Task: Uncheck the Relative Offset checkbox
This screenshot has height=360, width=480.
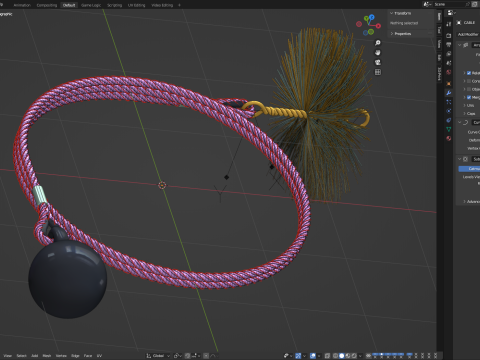Action: coord(469,73)
